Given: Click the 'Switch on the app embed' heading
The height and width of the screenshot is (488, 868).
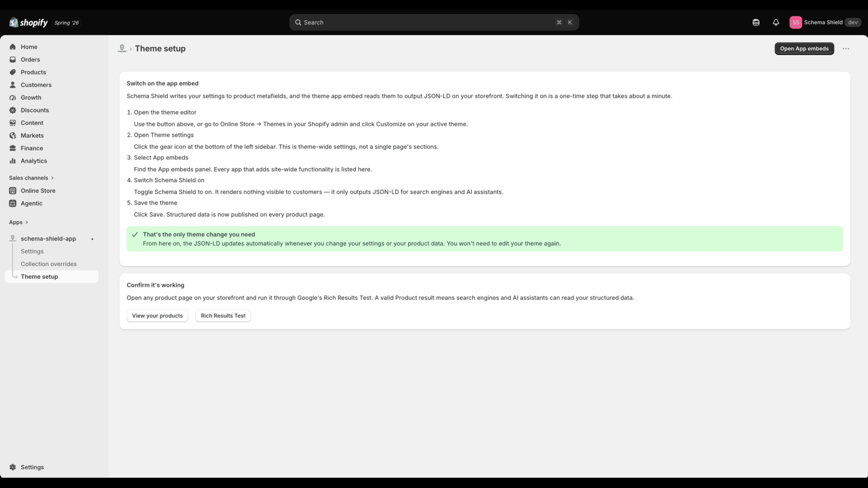Looking at the screenshot, I should [163, 84].
